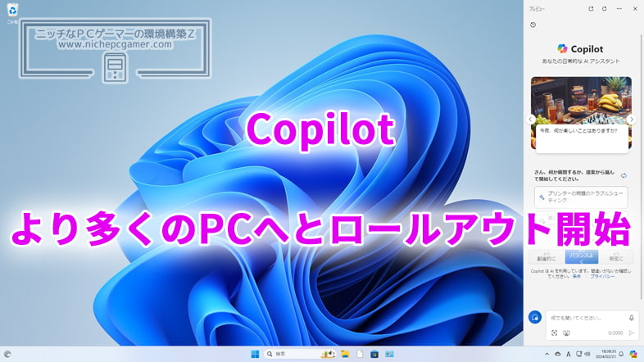Refresh the Copilot panel

(605, 8)
